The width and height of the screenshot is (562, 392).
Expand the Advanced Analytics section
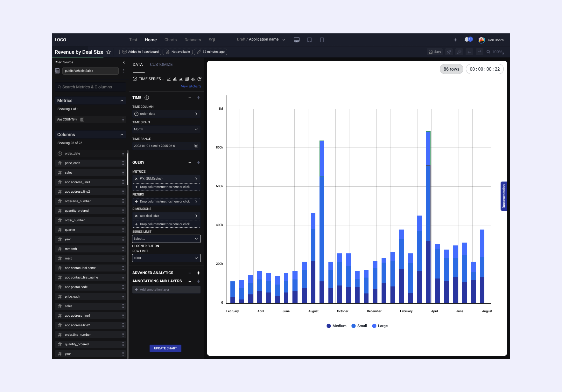point(199,273)
